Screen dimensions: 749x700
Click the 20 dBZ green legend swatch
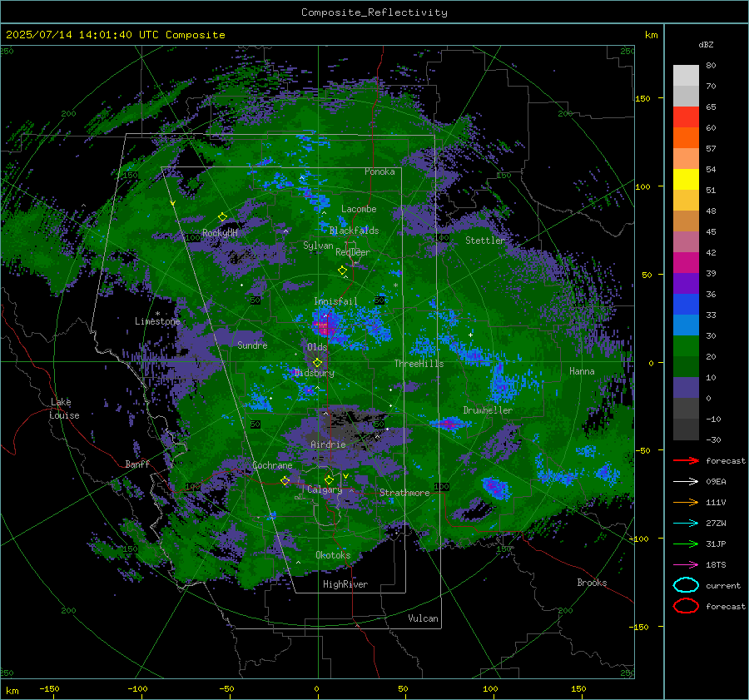686,366
